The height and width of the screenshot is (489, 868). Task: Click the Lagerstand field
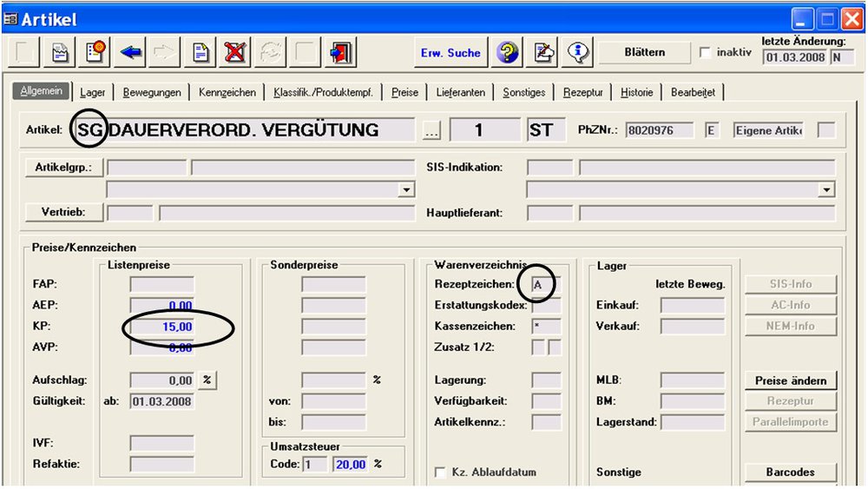[x=692, y=422]
